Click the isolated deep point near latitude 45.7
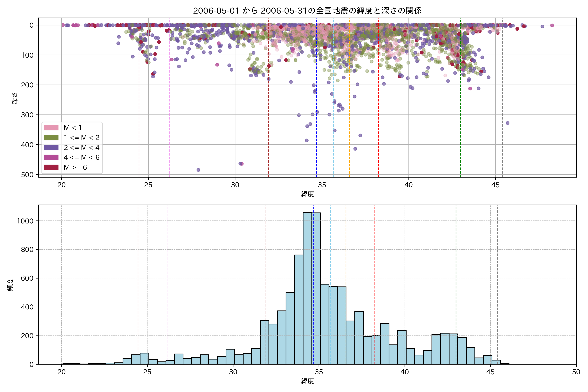 [x=507, y=123]
